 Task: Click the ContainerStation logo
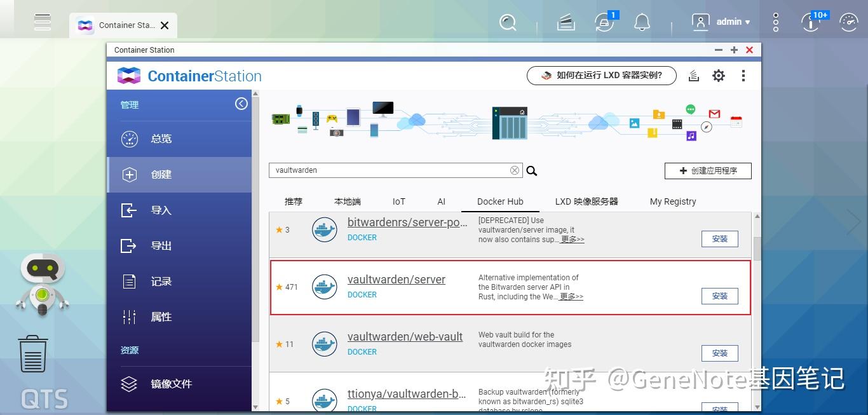click(189, 76)
